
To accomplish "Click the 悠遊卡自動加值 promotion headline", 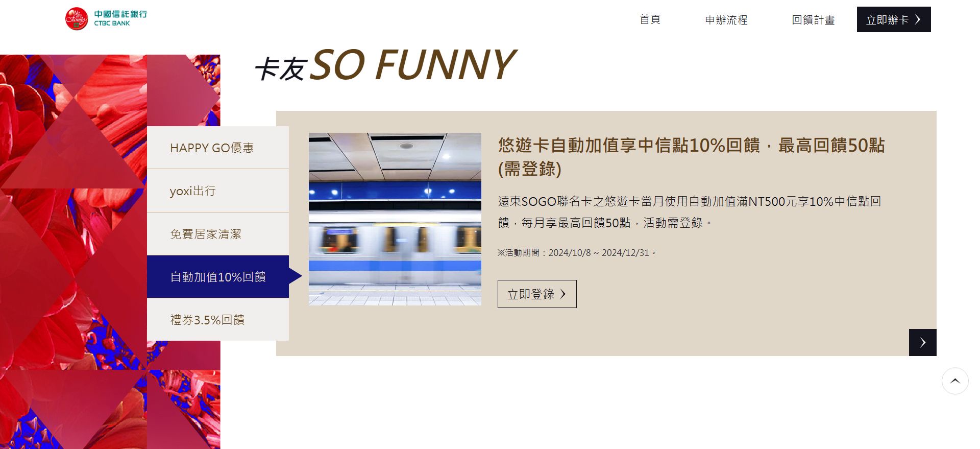I will click(x=691, y=157).
